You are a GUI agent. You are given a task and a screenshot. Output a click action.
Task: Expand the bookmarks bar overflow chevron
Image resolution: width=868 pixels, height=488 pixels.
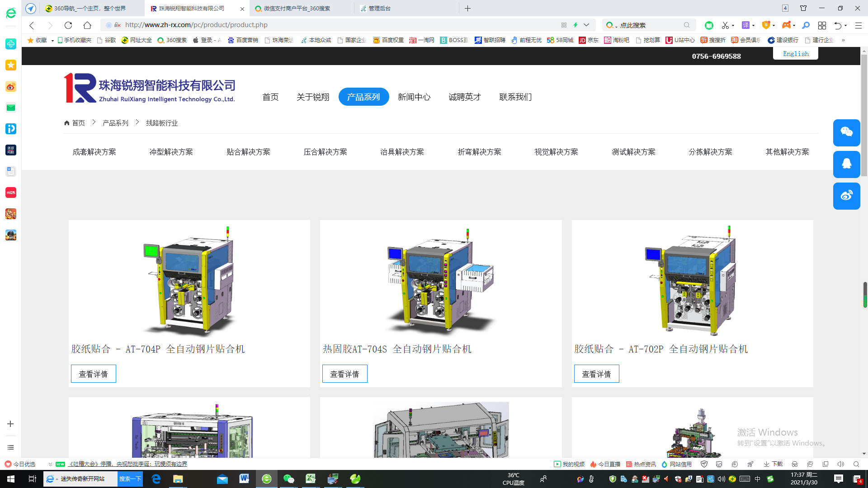point(843,40)
